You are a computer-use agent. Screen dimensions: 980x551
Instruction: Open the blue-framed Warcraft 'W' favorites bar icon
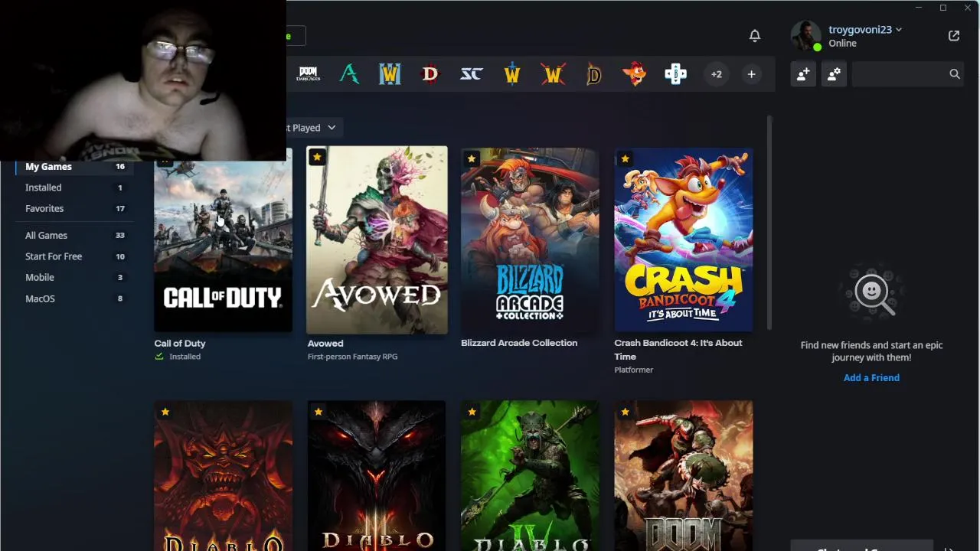(390, 74)
